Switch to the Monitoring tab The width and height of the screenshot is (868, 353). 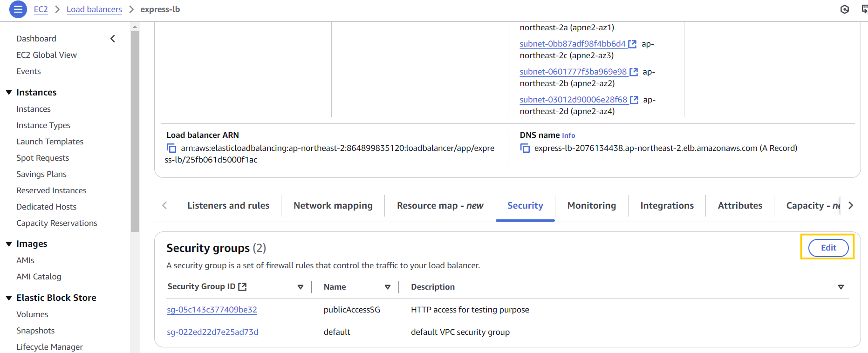pyautogui.click(x=591, y=205)
